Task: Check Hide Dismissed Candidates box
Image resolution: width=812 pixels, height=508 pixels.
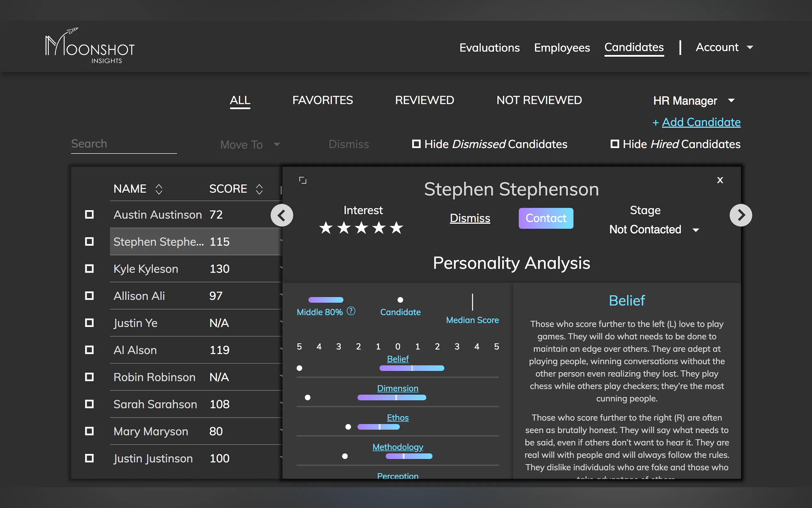Action: point(416,144)
